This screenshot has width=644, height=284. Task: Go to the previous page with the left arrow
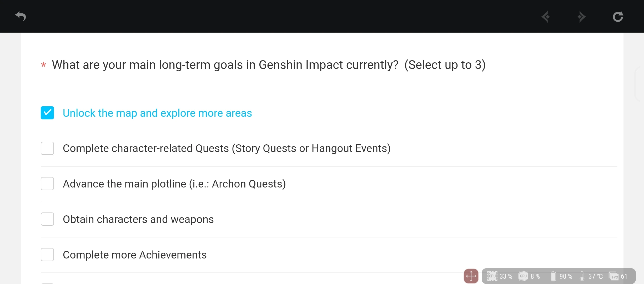[x=546, y=17]
